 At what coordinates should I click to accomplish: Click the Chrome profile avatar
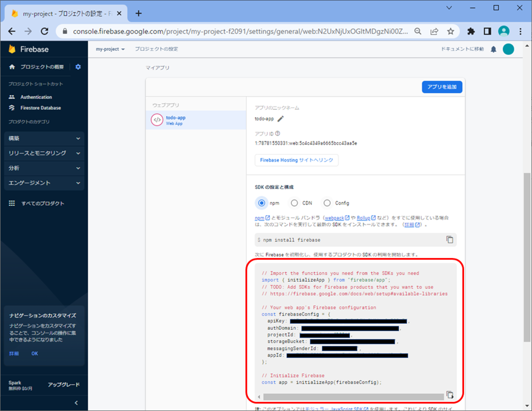pos(504,31)
